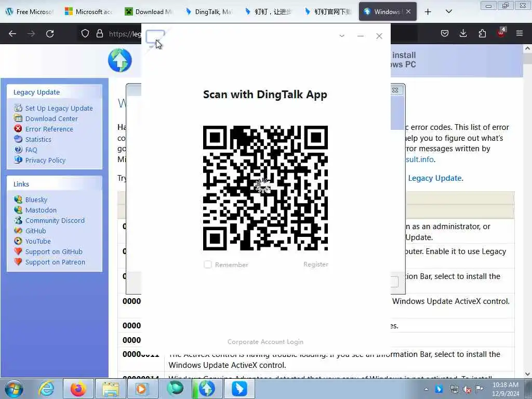Screen dimensions: 532x399
Task: Open the DingTalk dialog dropdown chevron
Action: [x=342, y=36]
